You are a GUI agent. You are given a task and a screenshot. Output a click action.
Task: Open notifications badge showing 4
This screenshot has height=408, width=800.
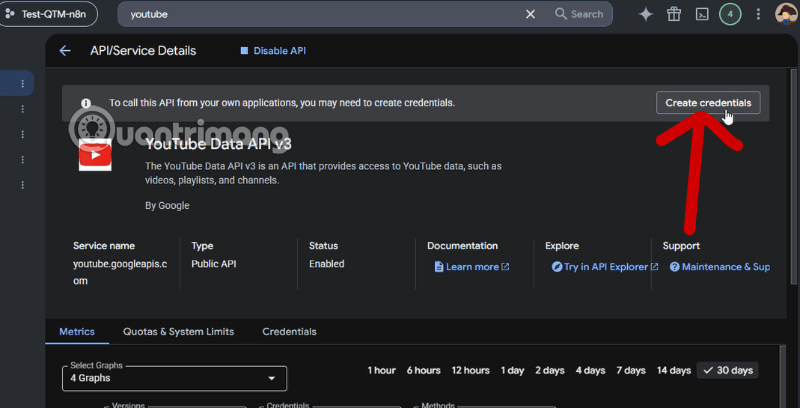click(x=730, y=14)
